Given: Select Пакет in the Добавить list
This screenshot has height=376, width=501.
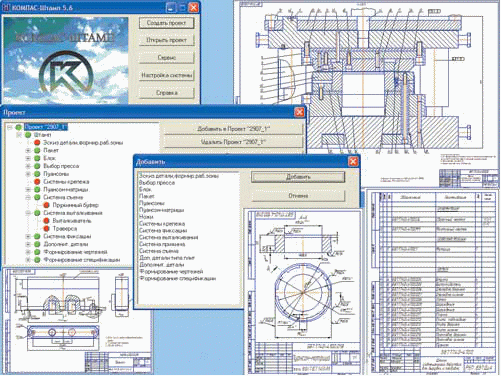Looking at the screenshot, I should [x=146, y=196].
